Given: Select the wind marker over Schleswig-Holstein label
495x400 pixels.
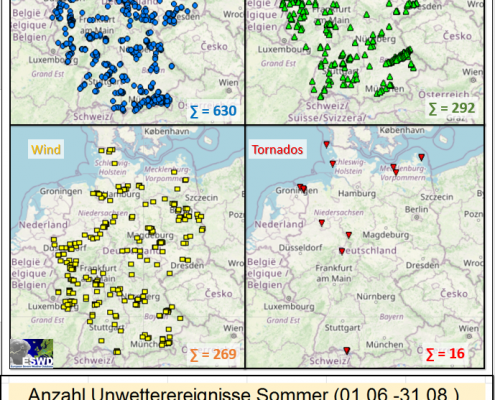Looking at the screenshot, I should pos(115,163).
